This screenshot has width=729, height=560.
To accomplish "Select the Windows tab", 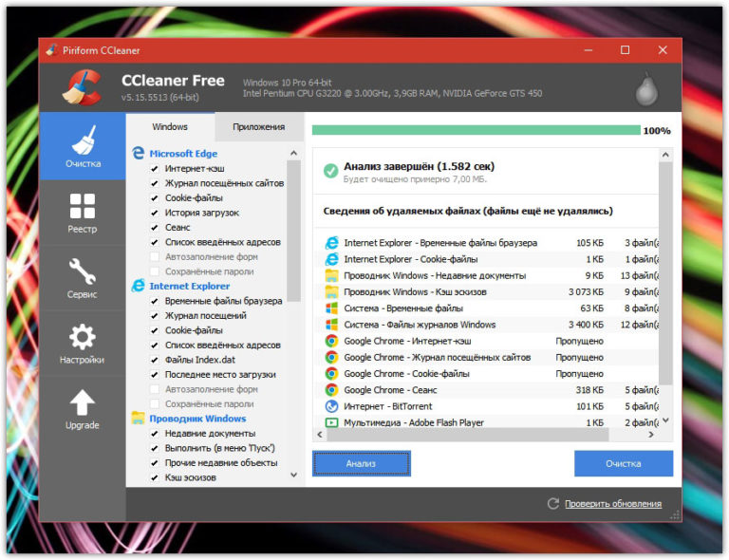I will 170,126.
